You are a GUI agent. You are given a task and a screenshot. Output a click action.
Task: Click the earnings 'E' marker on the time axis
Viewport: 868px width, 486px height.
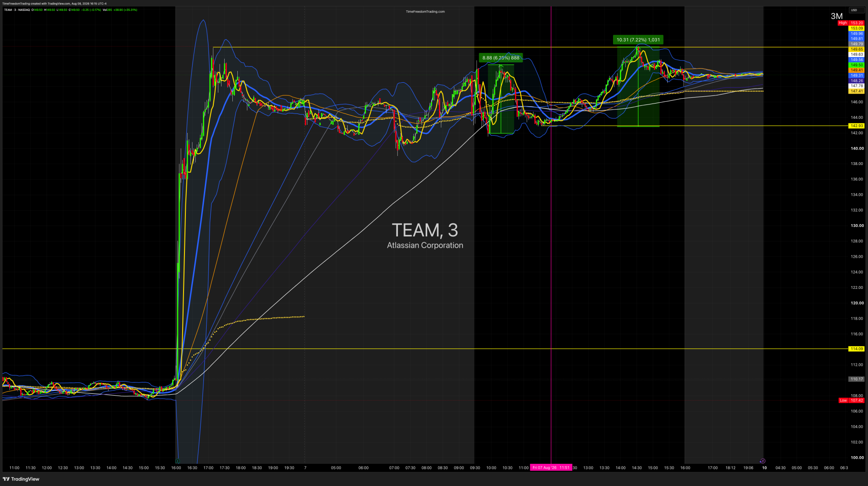click(x=178, y=461)
